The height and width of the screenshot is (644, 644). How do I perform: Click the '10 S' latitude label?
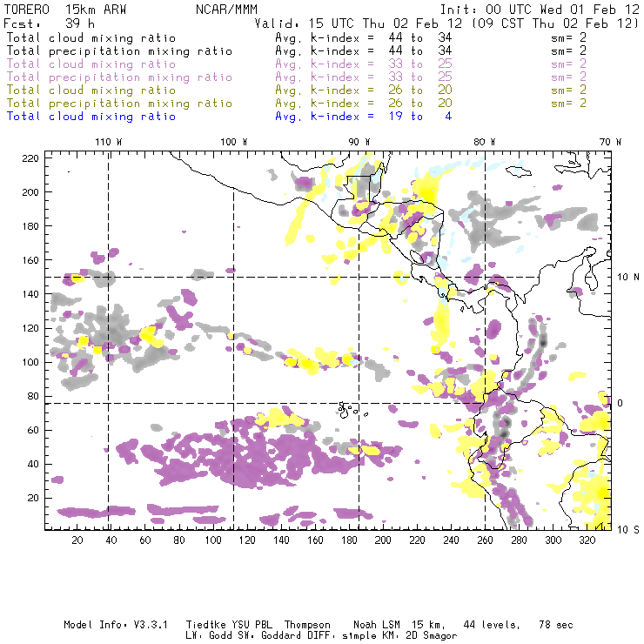[628, 530]
